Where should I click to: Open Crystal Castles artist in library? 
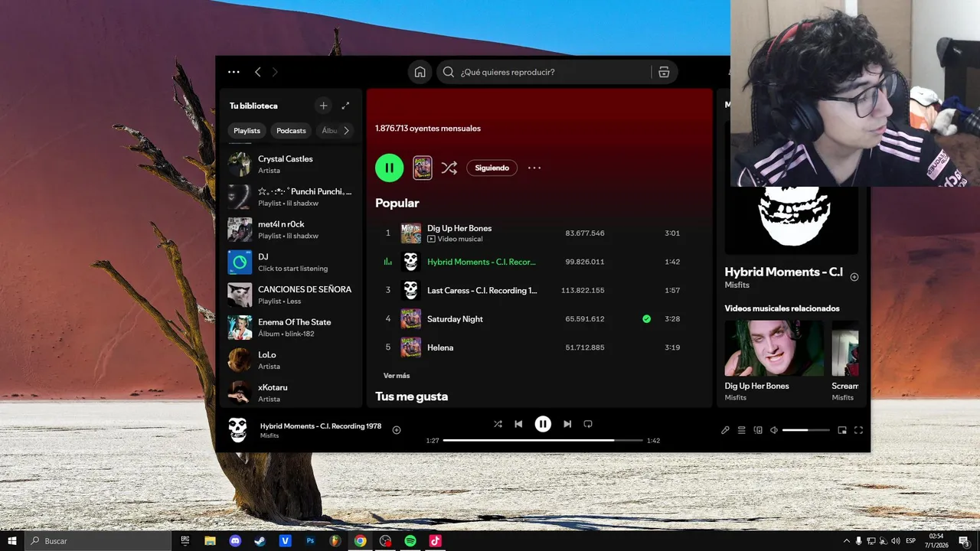(x=291, y=164)
